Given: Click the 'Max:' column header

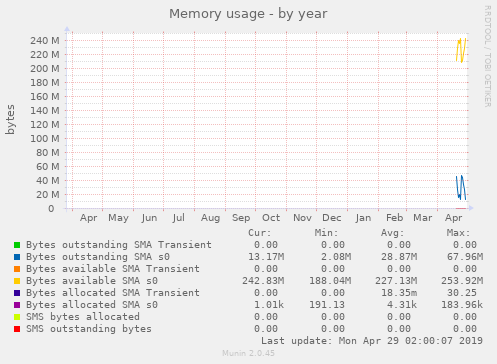Looking at the screenshot, I should coord(459,233).
